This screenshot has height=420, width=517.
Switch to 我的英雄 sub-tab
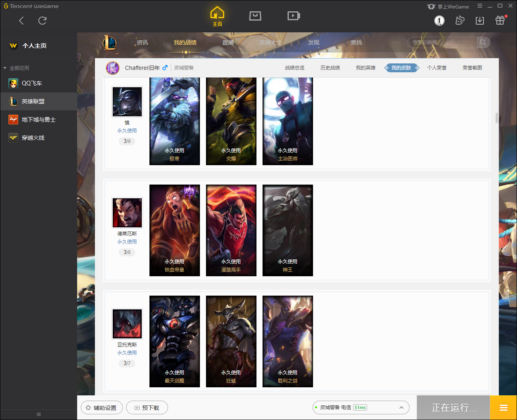366,68
